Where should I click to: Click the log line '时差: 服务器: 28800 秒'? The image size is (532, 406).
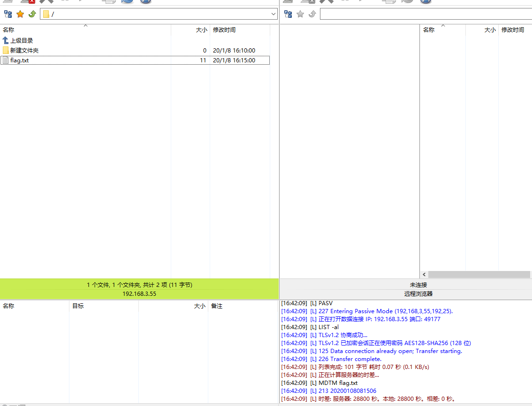368,399
